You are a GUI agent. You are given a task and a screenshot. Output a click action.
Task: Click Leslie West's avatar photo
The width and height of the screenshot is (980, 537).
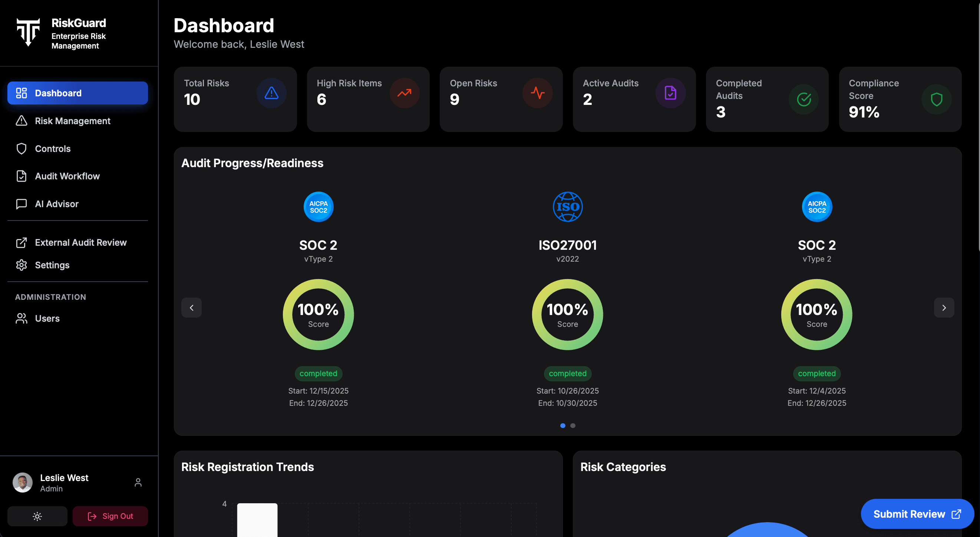click(23, 483)
